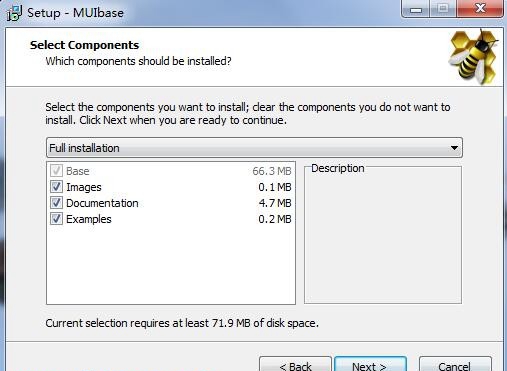Image resolution: width=507 pixels, height=371 pixels.
Task: Click the disabled maximize window button
Action: [x=443, y=9]
